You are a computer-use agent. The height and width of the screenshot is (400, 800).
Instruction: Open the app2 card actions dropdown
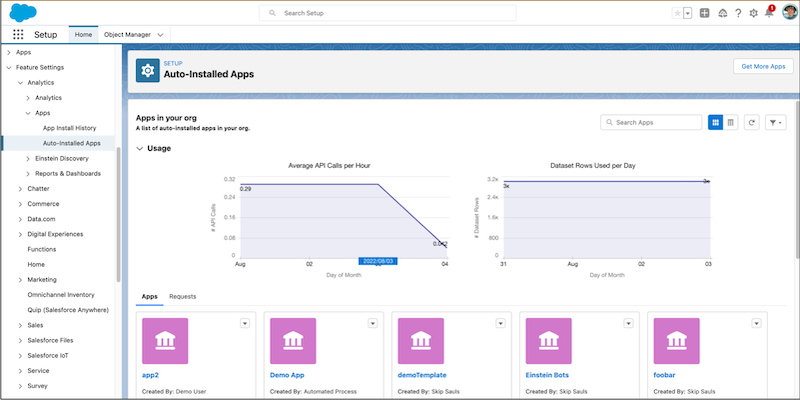tap(245, 323)
